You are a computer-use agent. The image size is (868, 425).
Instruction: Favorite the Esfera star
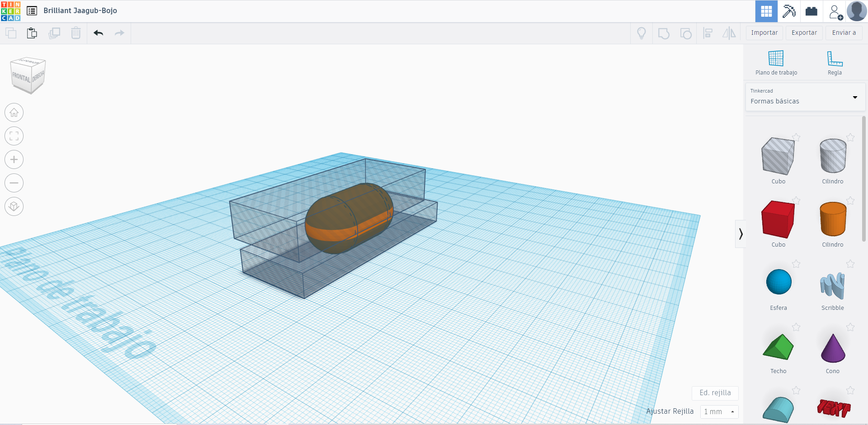pos(796,264)
